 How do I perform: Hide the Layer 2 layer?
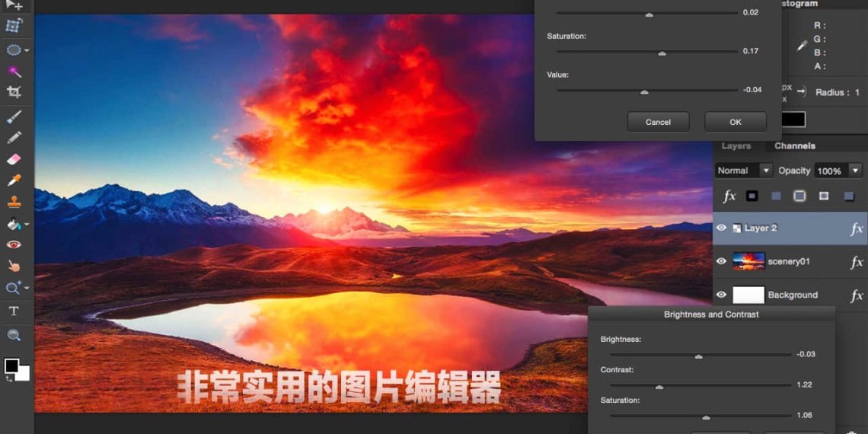[721, 228]
